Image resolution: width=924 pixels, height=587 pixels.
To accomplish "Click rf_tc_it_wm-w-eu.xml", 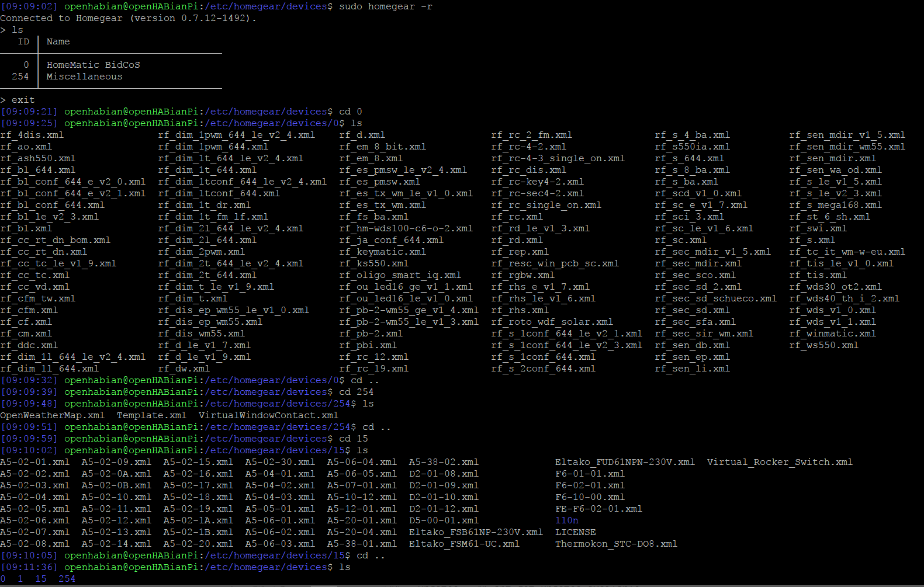I will coord(847,252).
